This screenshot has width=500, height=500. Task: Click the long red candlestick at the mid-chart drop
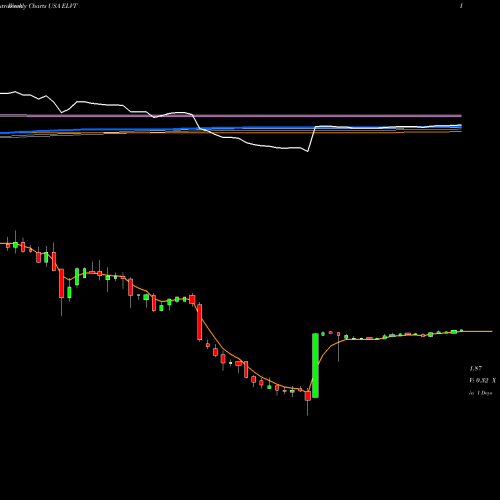pos(200,322)
